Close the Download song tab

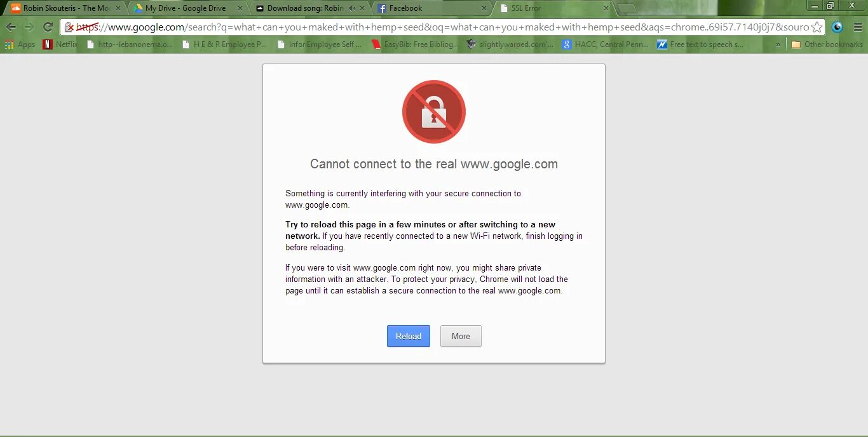[362, 8]
